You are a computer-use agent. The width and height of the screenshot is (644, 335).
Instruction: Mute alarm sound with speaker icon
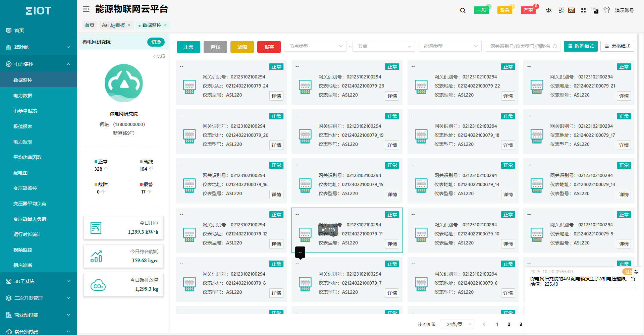pos(549,10)
